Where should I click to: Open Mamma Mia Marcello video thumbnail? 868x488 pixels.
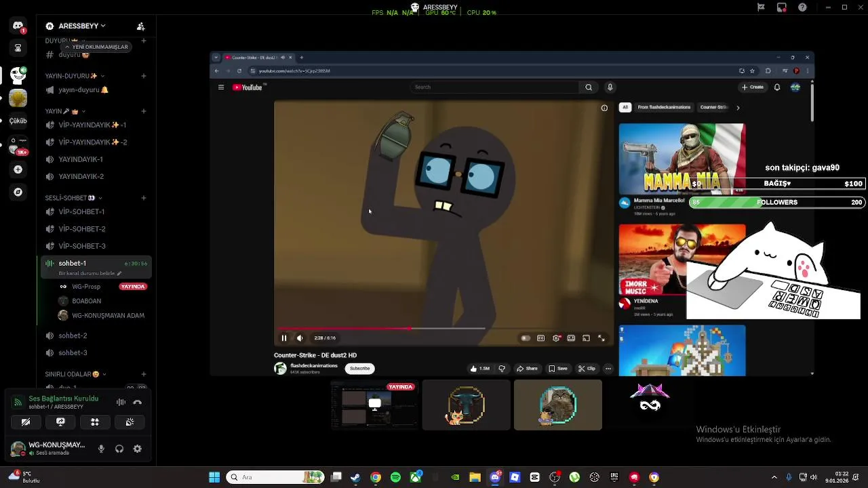coord(682,159)
